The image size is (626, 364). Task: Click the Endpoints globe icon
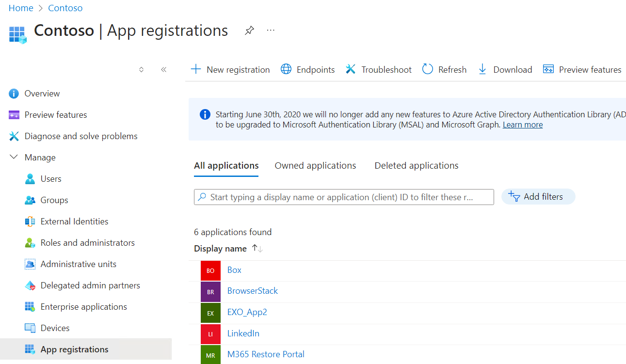286,69
